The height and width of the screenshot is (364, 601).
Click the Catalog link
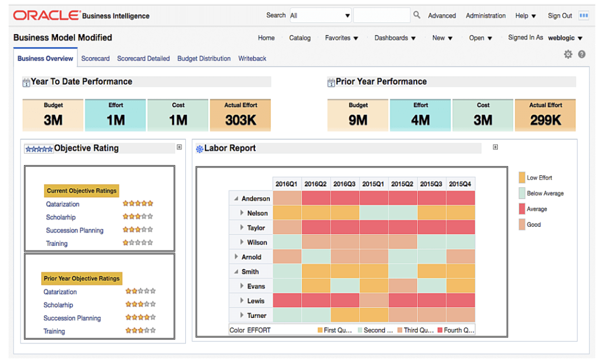(x=300, y=38)
